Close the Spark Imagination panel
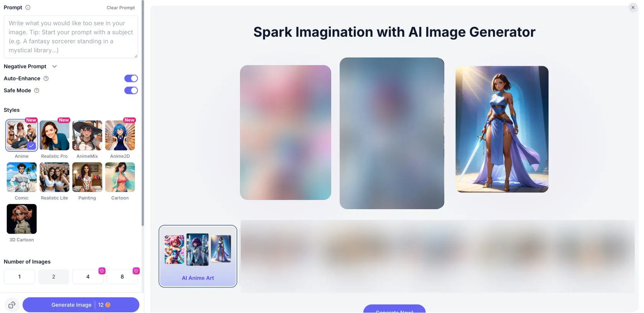The height and width of the screenshot is (313, 644). coord(633,8)
